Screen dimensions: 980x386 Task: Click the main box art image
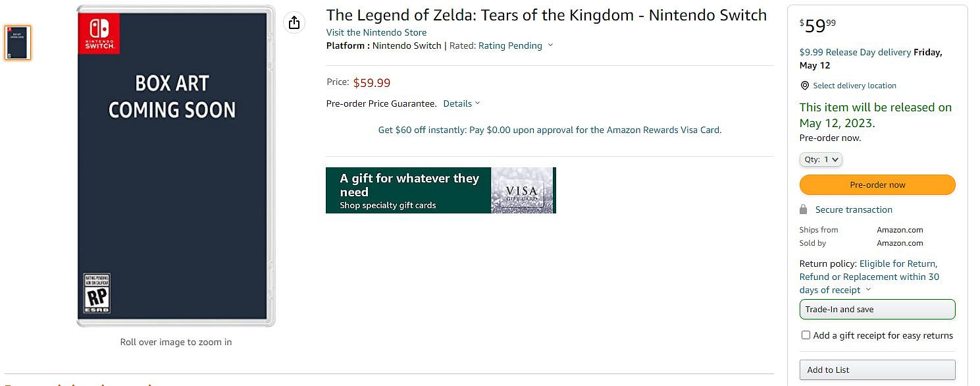point(175,165)
